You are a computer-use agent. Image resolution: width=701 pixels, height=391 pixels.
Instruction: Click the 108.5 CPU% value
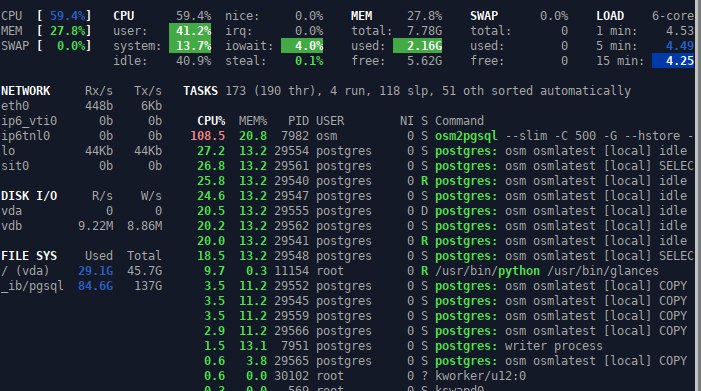coord(207,136)
